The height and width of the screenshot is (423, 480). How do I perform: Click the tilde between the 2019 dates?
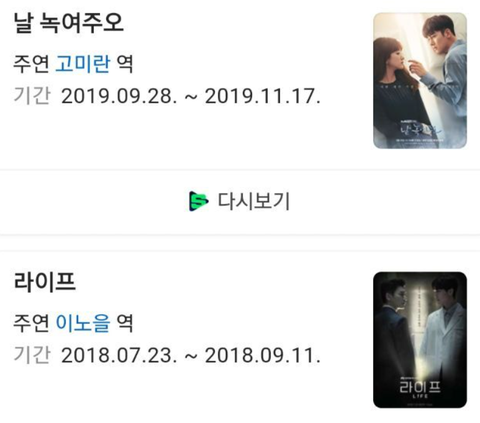[191, 97]
